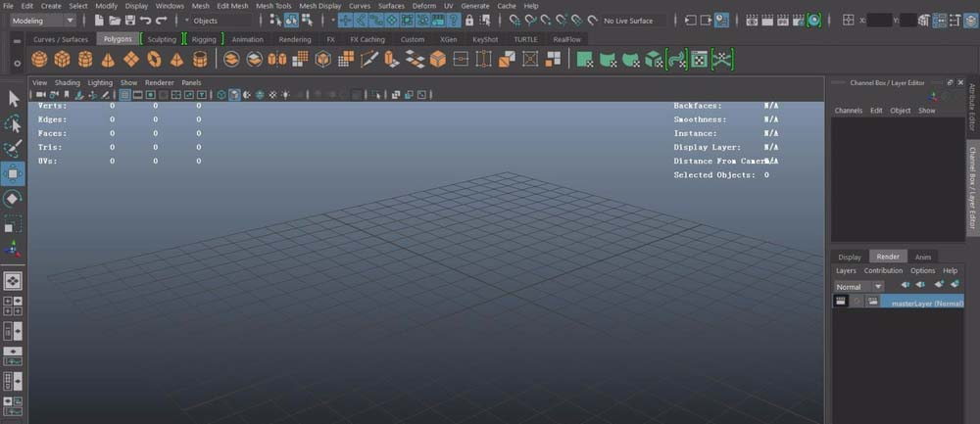This screenshot has height=424, width=980.
Task: Click the polygon torus shelf icon
Action: pos(154,60)
